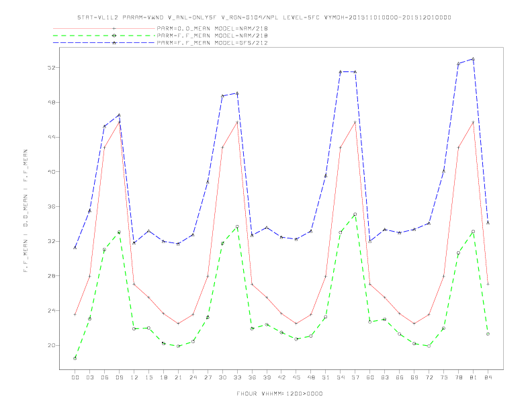Screen dimensions: 532x411
Task: Click the x-axis forecast hour label 84
Action: pos(488,377)
